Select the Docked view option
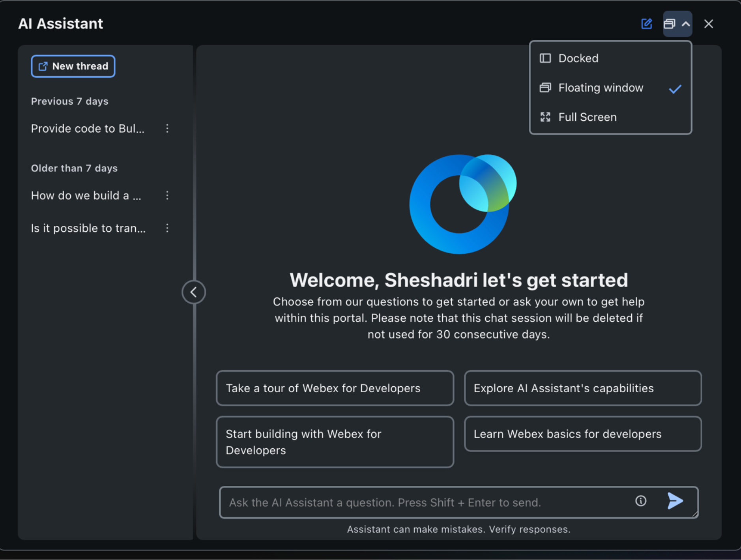Image resolution: width=741 pixels, height=560 pixels. click(x=610, y=58)
